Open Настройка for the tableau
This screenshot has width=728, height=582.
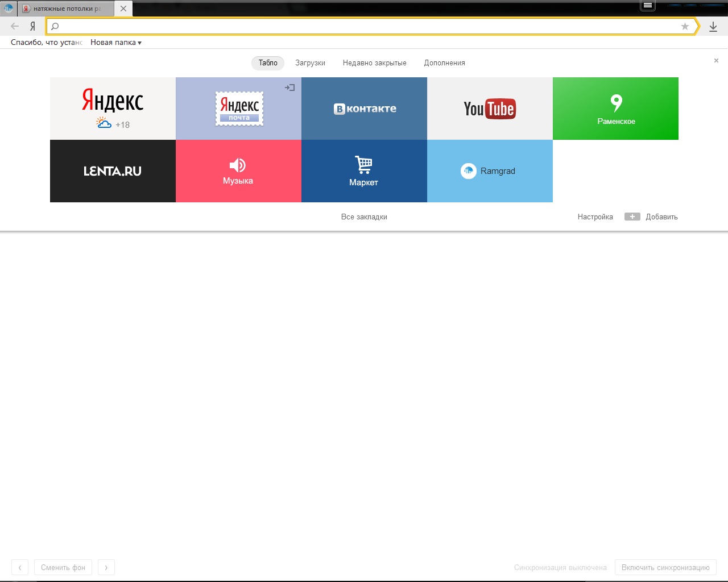[595, 217]
